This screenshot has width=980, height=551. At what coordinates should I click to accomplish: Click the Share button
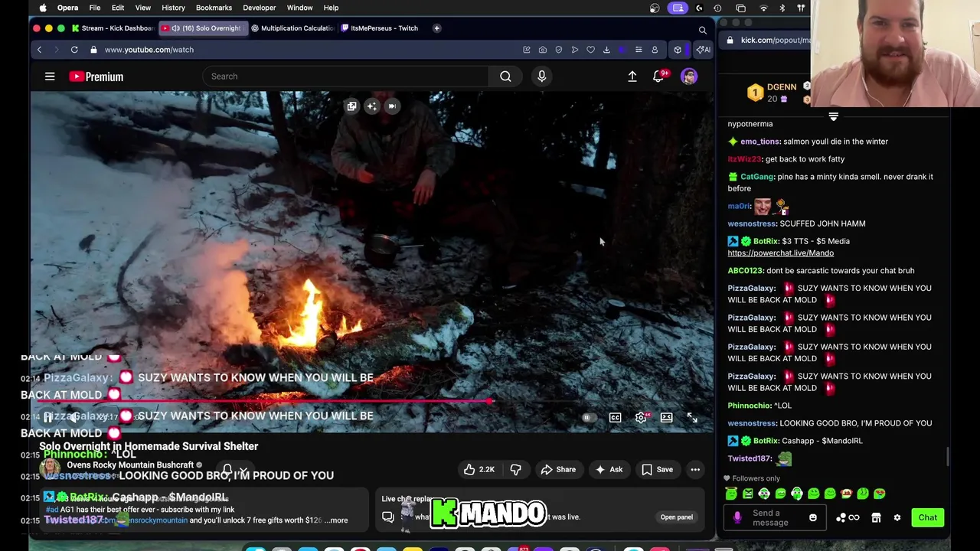(558, 470)
